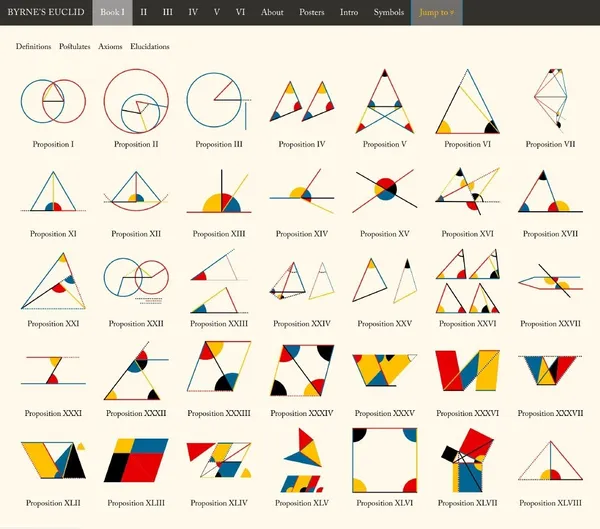
Task: Open the Proposition XXXII diagram
Action: tap(136, 370)
